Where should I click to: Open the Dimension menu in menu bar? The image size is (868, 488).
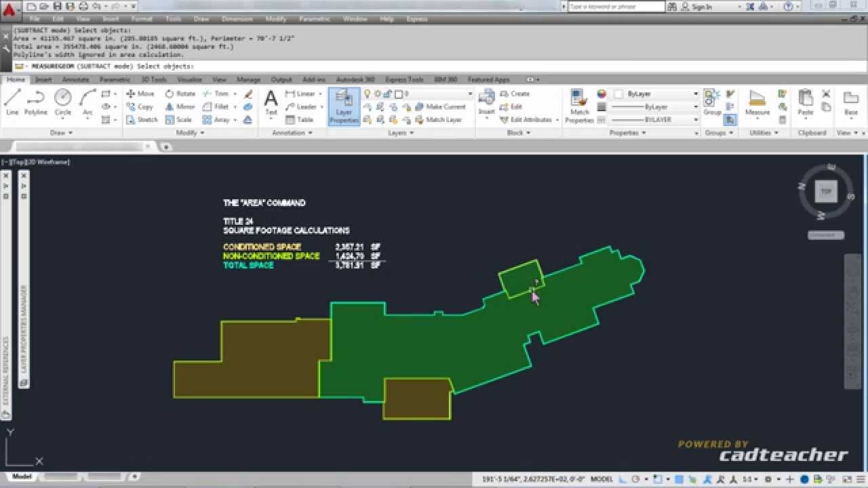click(x=237, y=19)
